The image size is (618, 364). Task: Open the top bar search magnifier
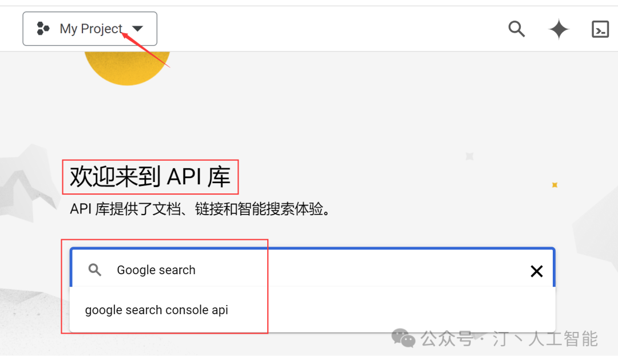click(x=516, y=29)
